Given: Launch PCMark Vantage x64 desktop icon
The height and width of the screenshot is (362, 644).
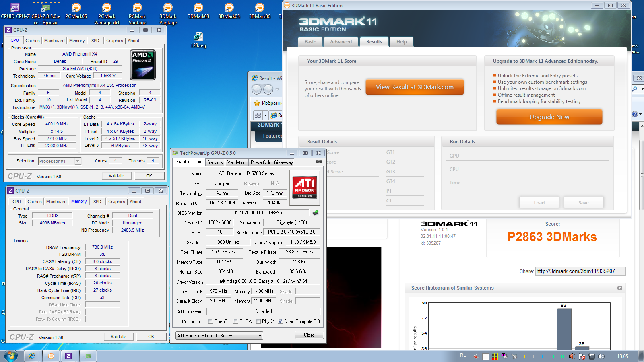Looking at the screenshot, I should [107, 14].
